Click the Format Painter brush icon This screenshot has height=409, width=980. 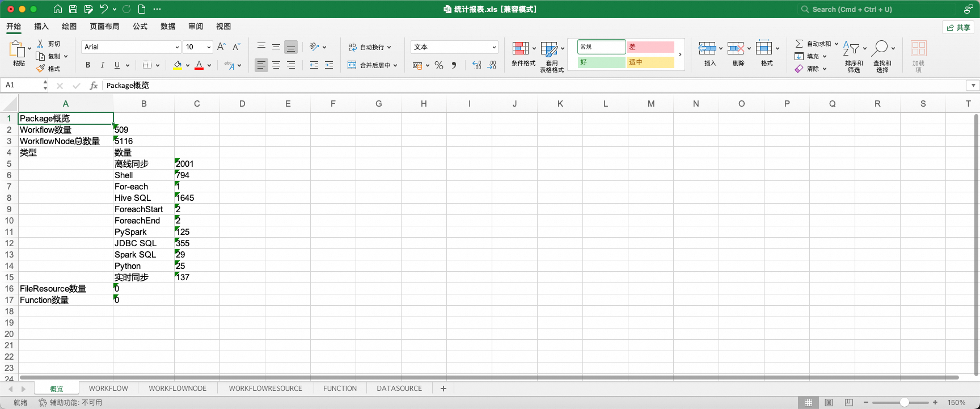pos(40,69)
